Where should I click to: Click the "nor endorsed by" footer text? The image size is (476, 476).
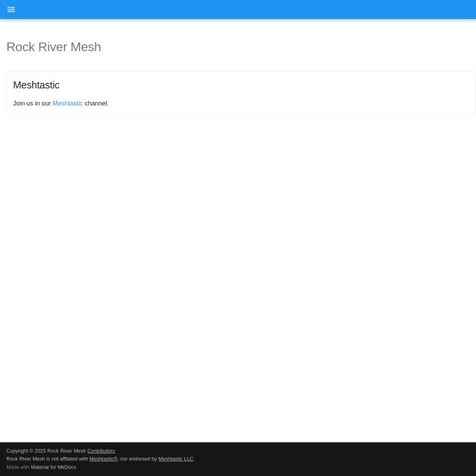point(139,459)
